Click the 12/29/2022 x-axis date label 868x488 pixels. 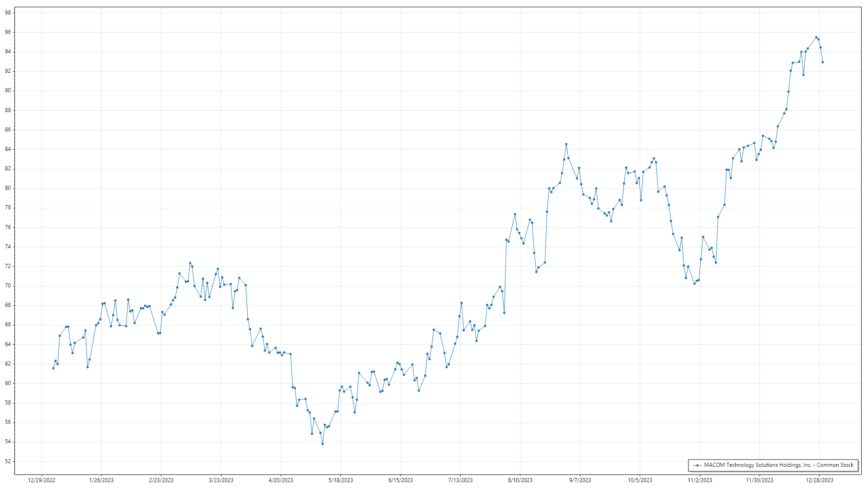pos(42,480)
